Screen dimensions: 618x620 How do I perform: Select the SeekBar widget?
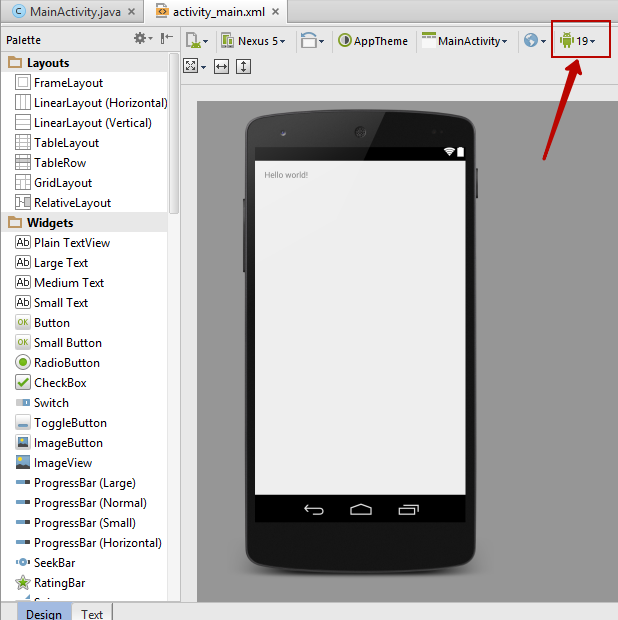tap(85, 563)
